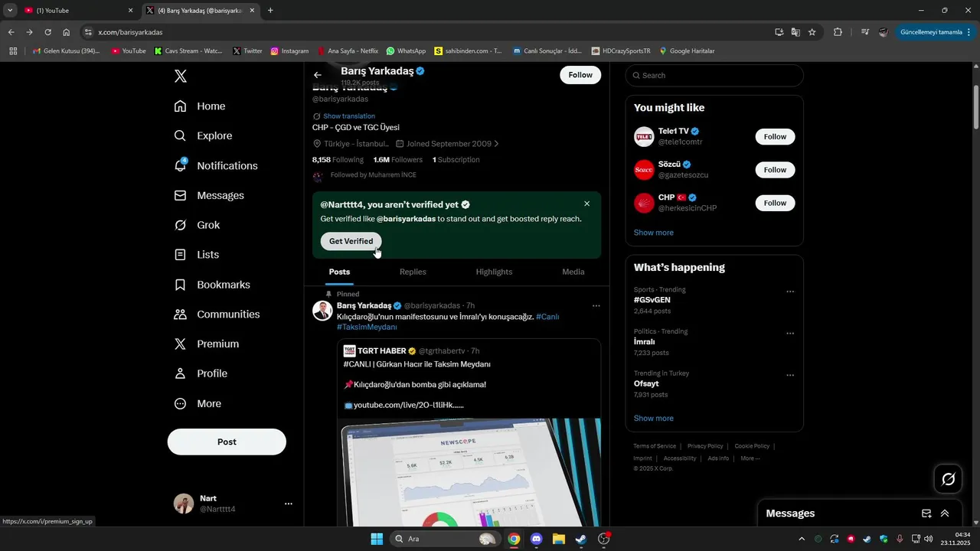Open the 1 Subscription link
980x551 pixels.
[456, 160]
